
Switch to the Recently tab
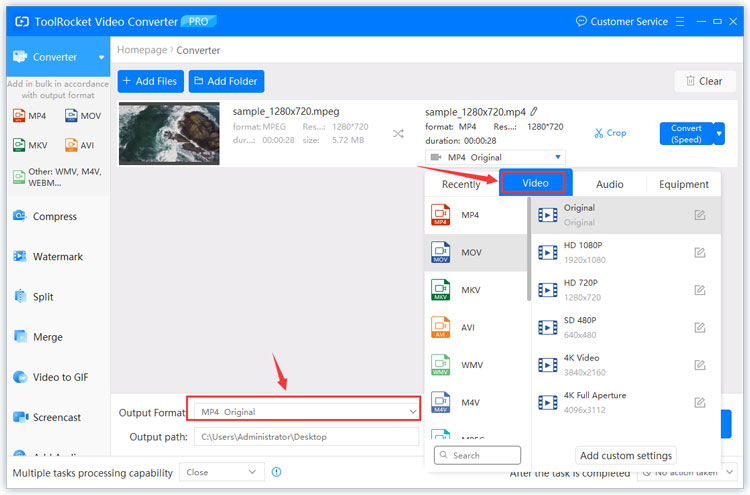pos(461,184)
